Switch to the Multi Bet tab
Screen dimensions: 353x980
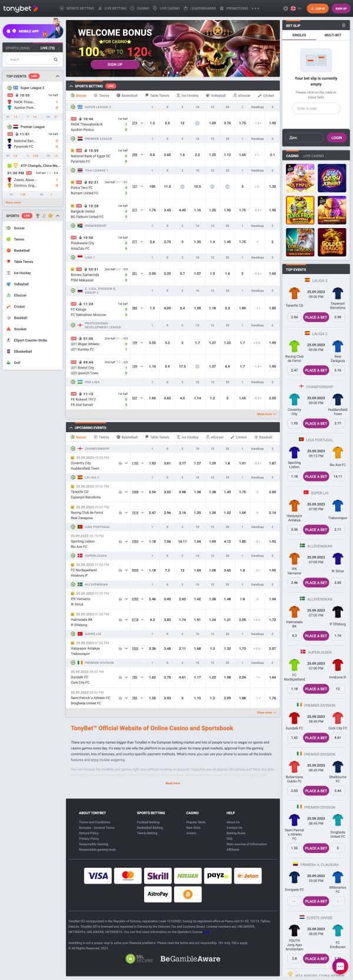332,35
